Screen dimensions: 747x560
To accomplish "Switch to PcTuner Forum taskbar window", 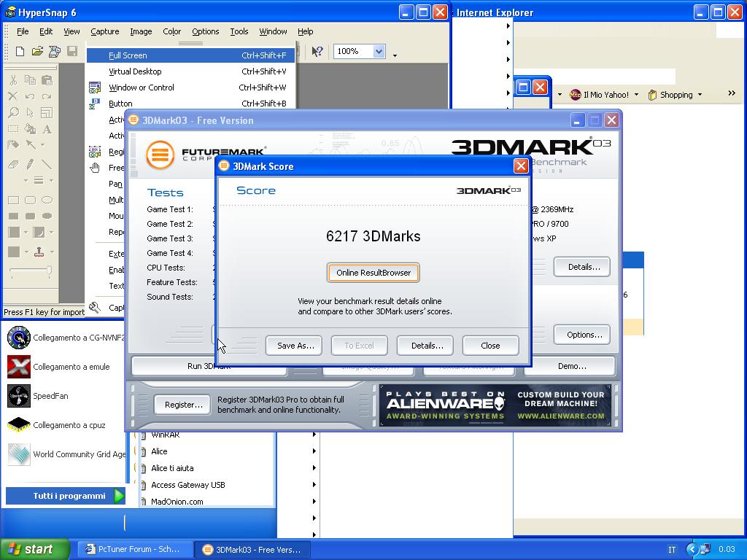I will tap(134, 550).
